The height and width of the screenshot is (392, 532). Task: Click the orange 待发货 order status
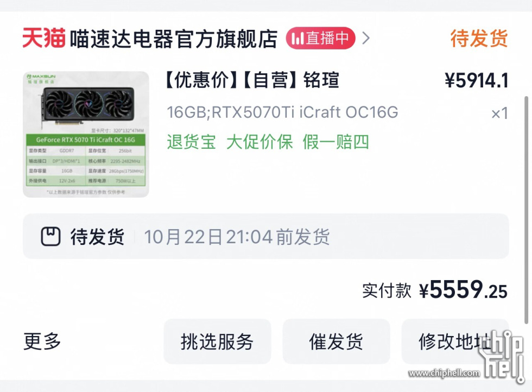[x=479, y=39]
